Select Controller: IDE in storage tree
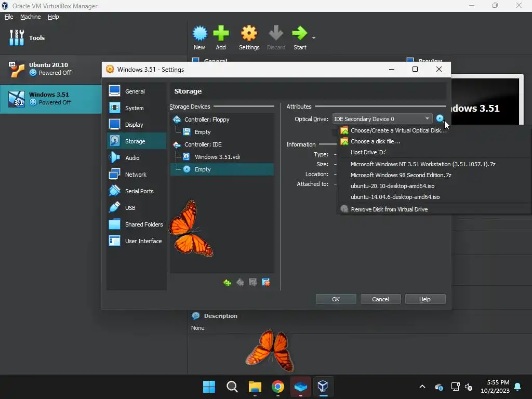The width and height of the screenshot is (532, 399). click(222, 144)
